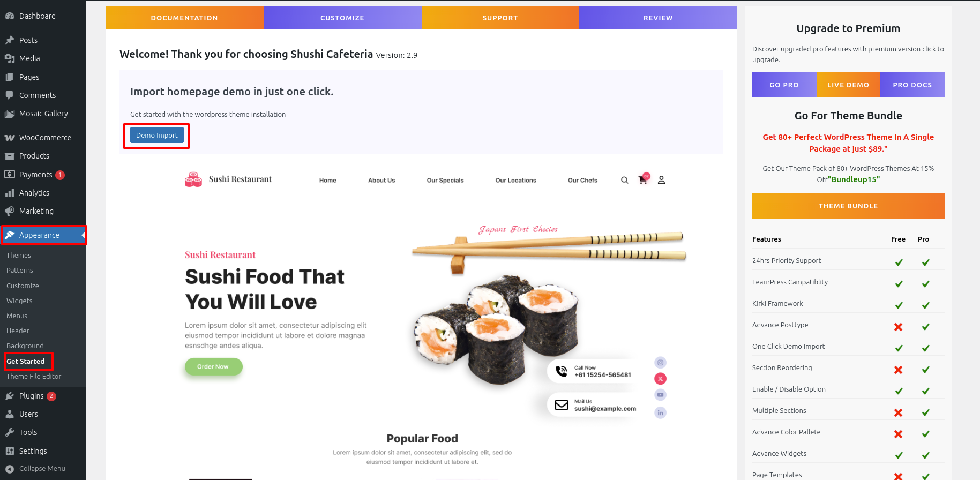Click the WooCommerce icon in sidebar
The width and height of the screenshot is (980, 480).
(10, 138)
